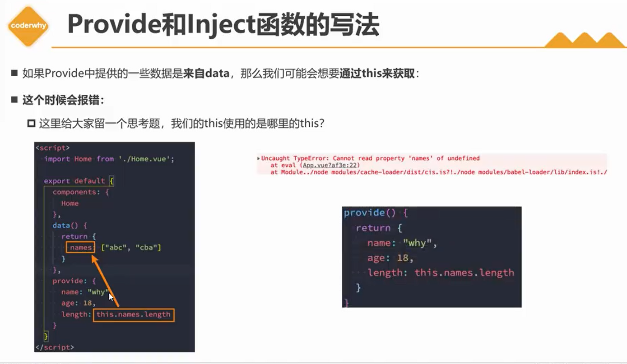627x364 pixels.
Task: Click the 'at Module../node modules/cache-loader' stack line
Action: coord(439,172)
